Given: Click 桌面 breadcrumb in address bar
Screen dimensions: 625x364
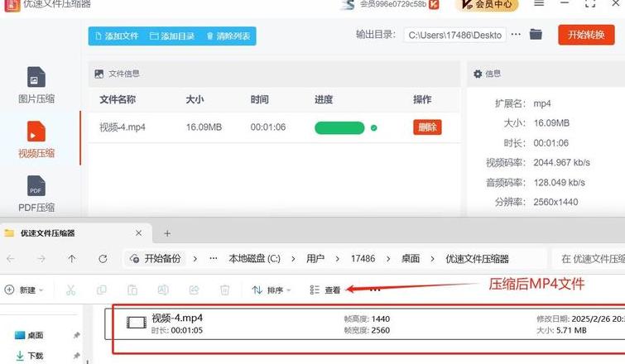Looking at the screenshot, I should (410, 259).
